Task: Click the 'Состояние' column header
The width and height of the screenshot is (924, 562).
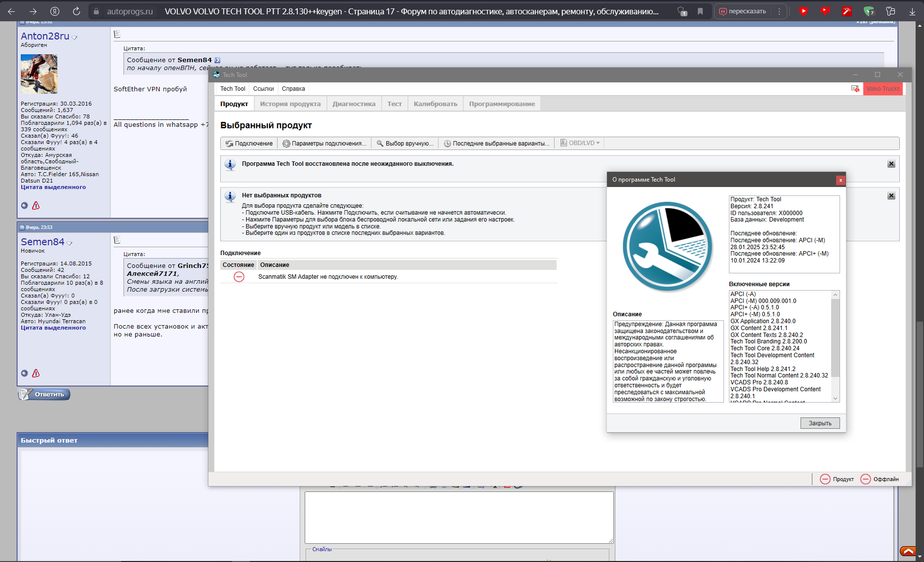Action: click(239, 265)
